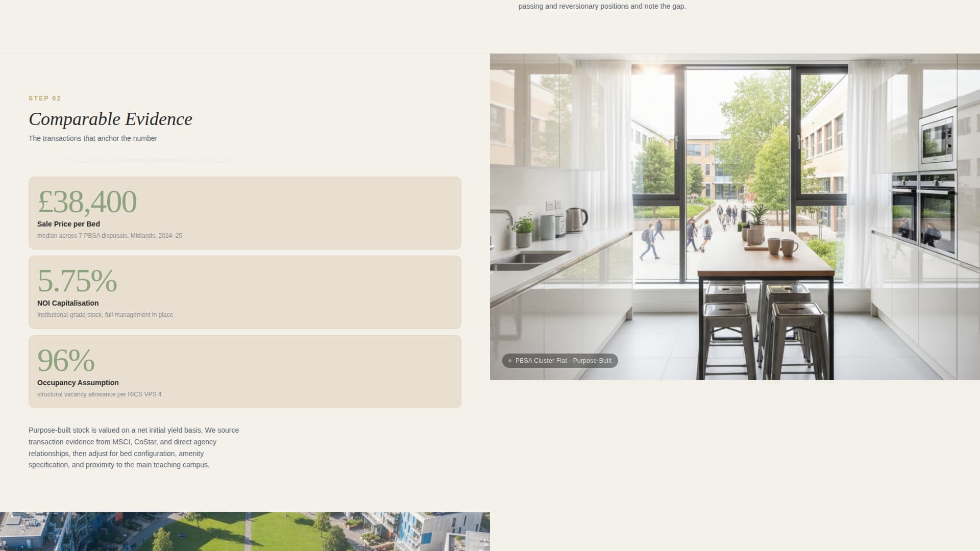This screenshot has height=551, width=980.
Task: Click the passing and reversionary positions sentence
Action: click(602, 6)
